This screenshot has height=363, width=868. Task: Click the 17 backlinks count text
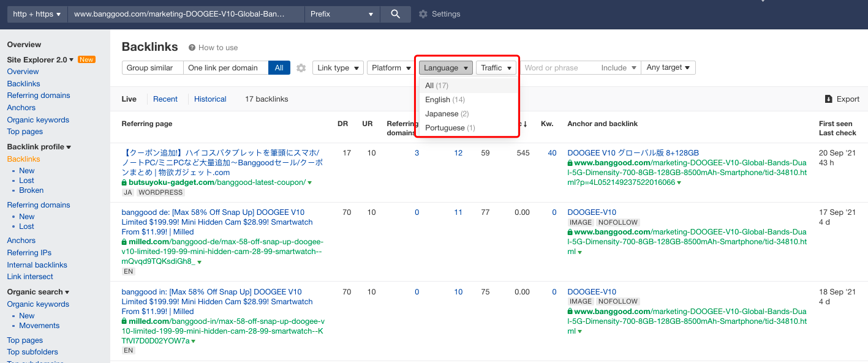click(266, 99)
